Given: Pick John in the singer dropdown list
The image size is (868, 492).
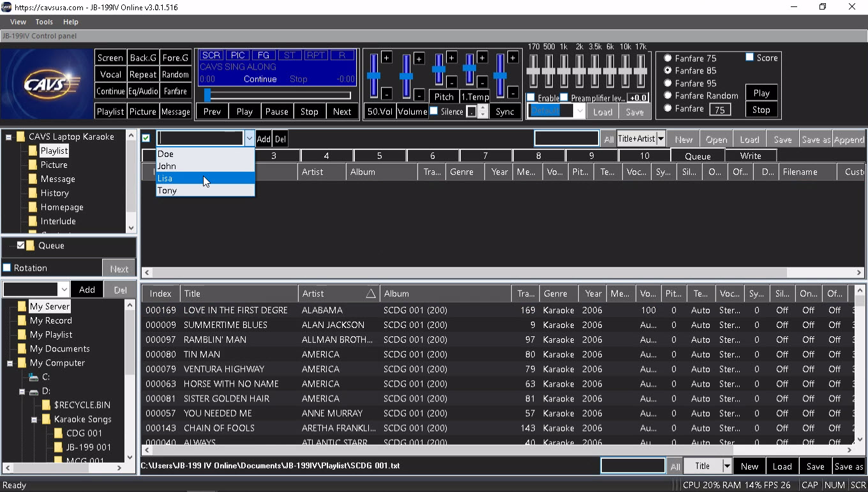Looking at the screenshot, I should tap(206, 166).
